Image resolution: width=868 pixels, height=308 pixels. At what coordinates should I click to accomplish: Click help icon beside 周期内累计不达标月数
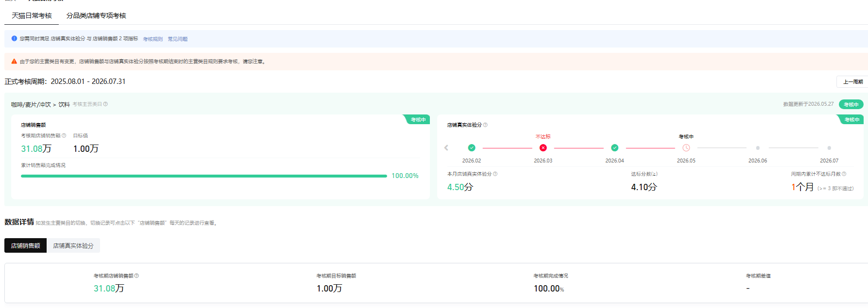[x=844, y=174]
